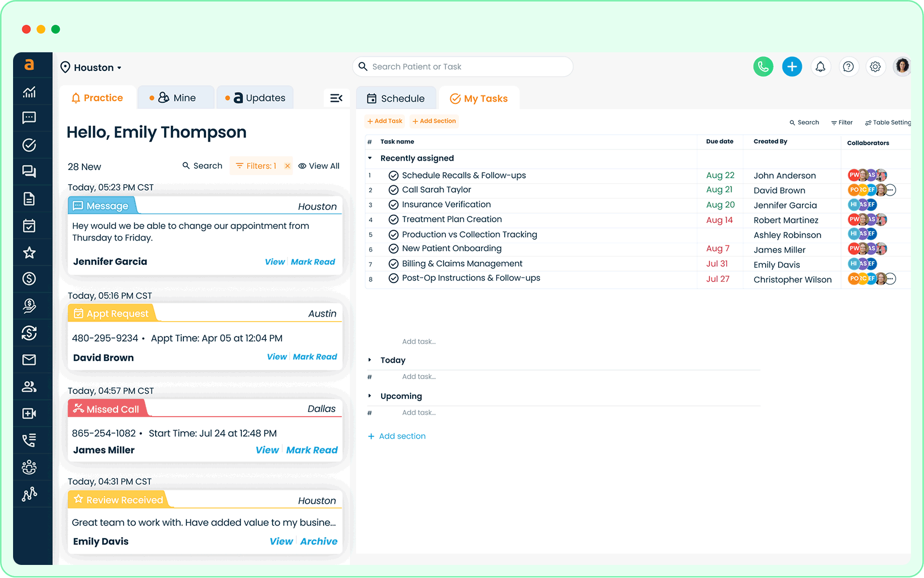Check off Insurance Verification task

393,205
